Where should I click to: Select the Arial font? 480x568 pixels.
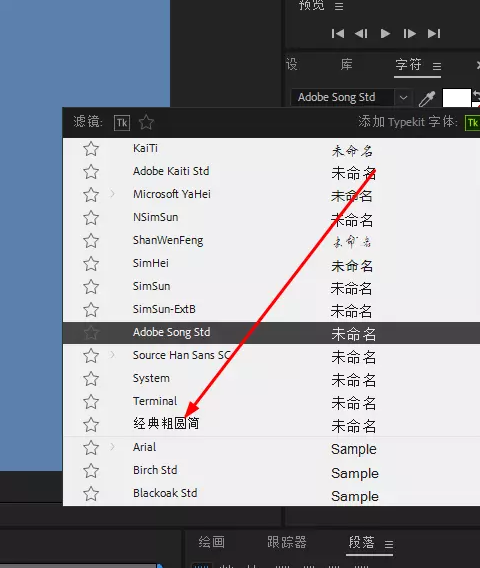pos(144,447)
